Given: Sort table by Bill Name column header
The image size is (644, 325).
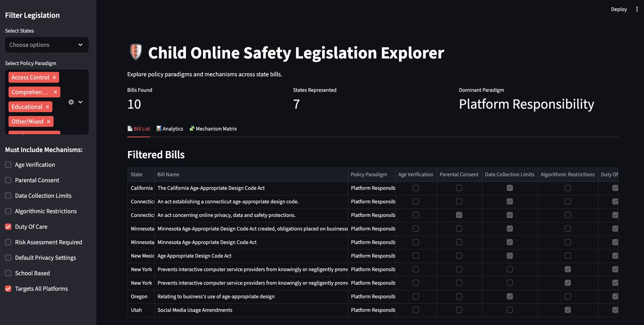Looking at the screenshot, I should (x=168, y=174).
